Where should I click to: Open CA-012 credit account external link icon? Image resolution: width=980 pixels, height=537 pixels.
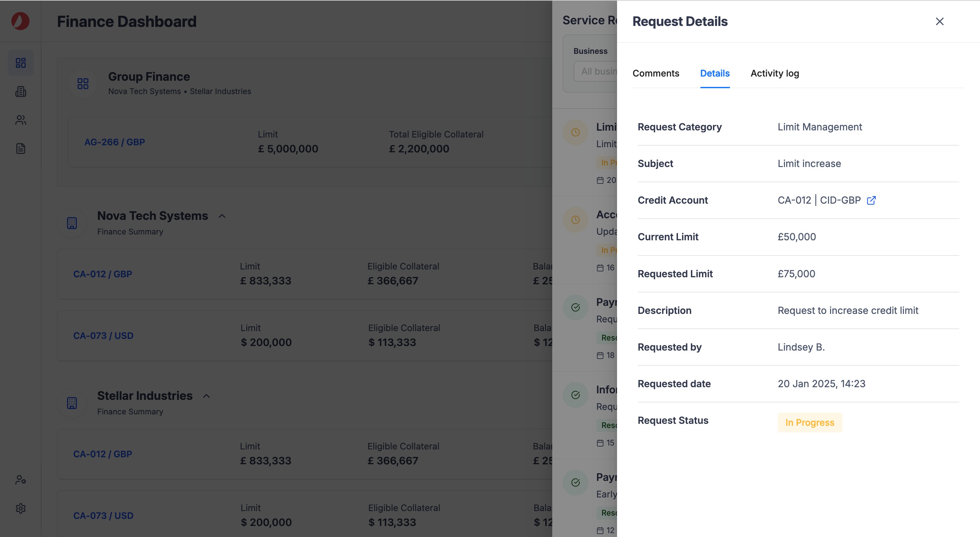pos(871,200)
